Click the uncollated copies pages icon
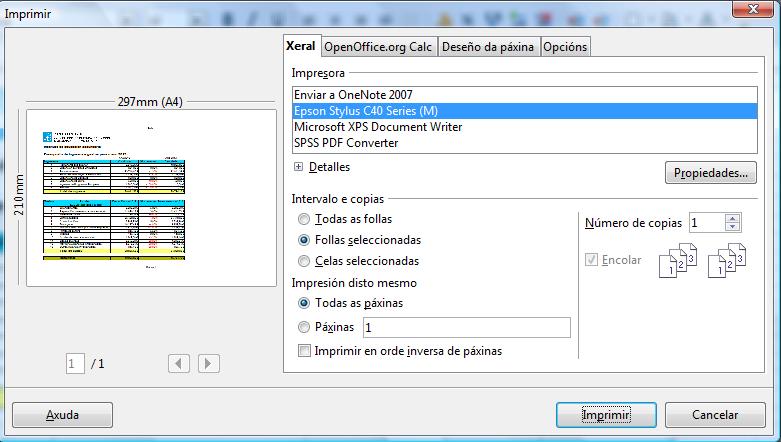The width and height of the screenshot is (781, 442). [x=726, y=260]
